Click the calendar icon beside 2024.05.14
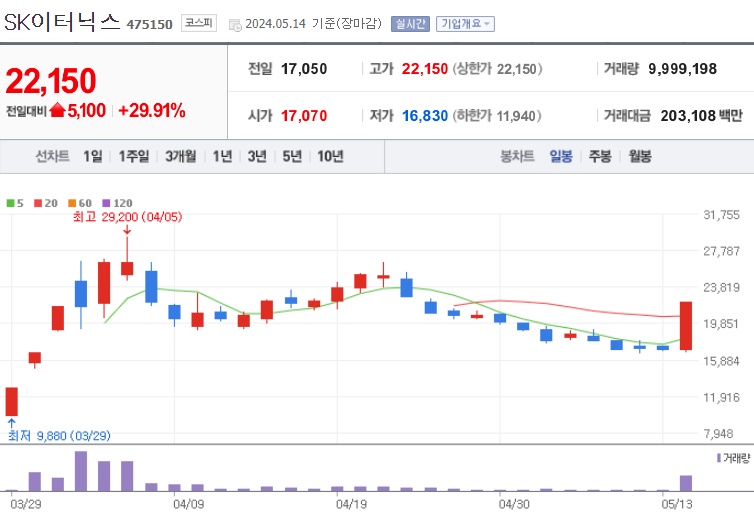This screenshot has height=522, width=754. click(x=235, y=25)
